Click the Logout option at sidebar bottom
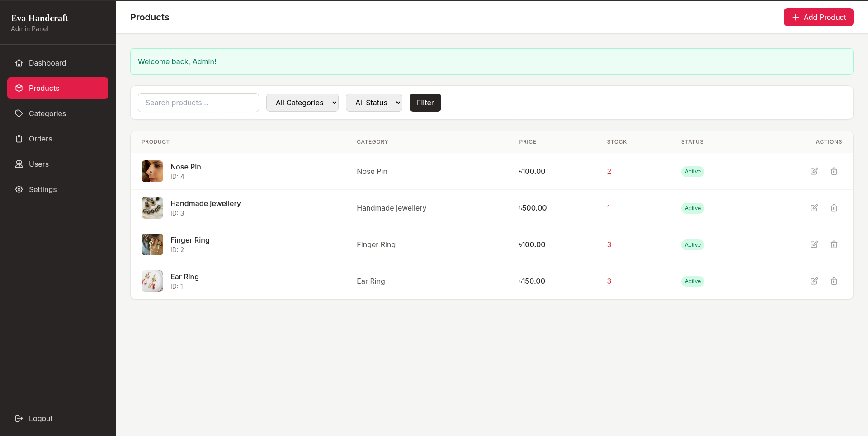The height and width of the screenshot is (436, 868). [x=40, y=418]
